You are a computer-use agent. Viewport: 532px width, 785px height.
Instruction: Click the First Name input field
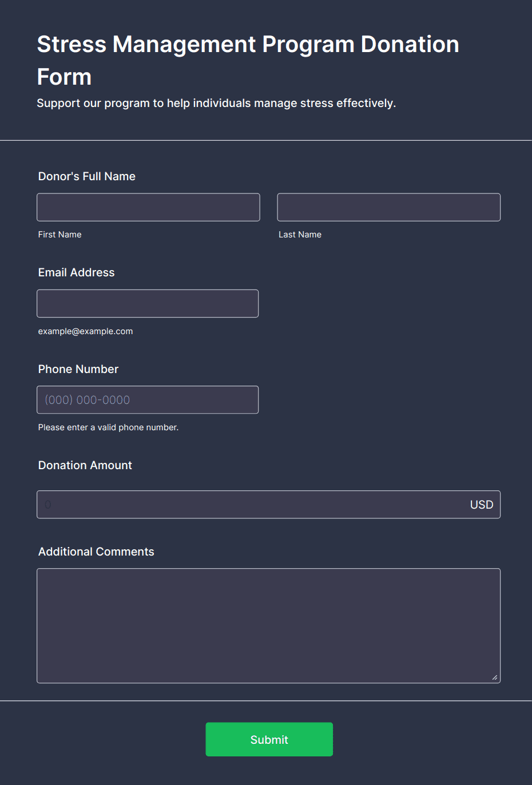point(148,207)
